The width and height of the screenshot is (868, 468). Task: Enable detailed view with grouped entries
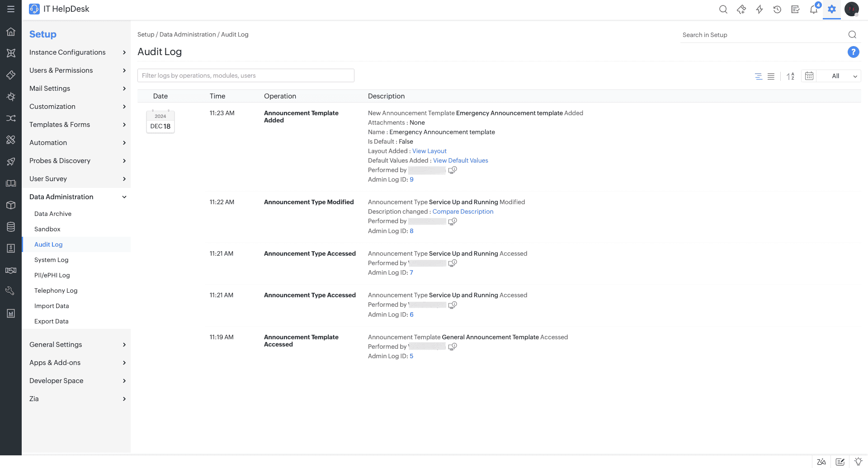pyautogui.click(x=758, y=76)
